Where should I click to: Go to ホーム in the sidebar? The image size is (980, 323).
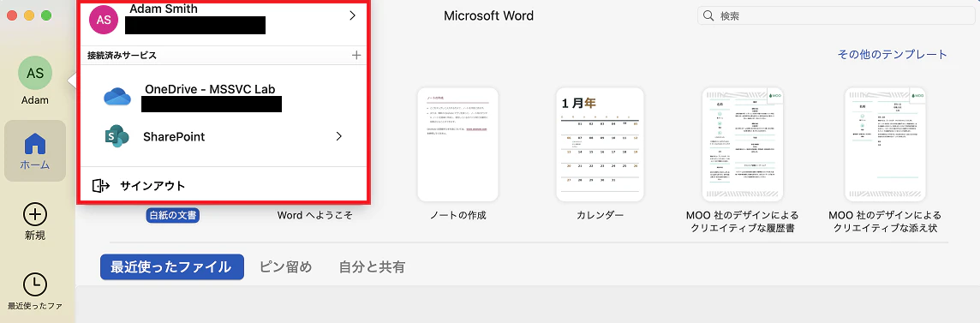35,151
